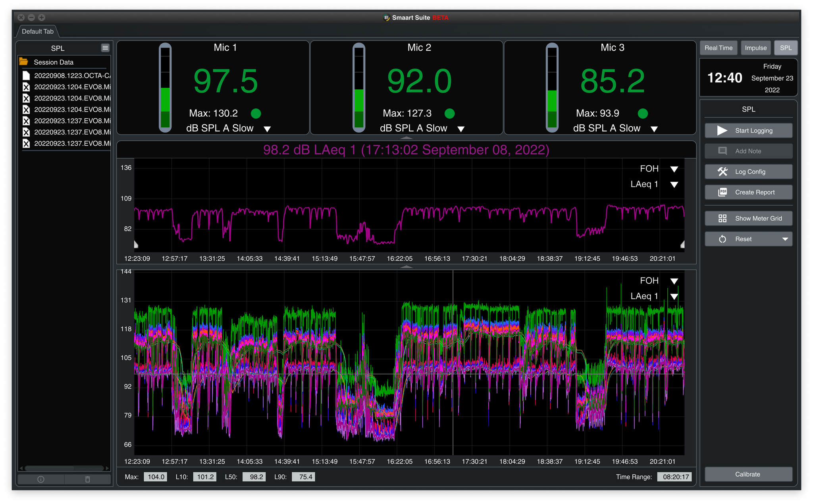Screen dimensions: 813x504
Task: Open the Mic 1 dB SPL A Slow dropdown
Action: pos(267,128)
